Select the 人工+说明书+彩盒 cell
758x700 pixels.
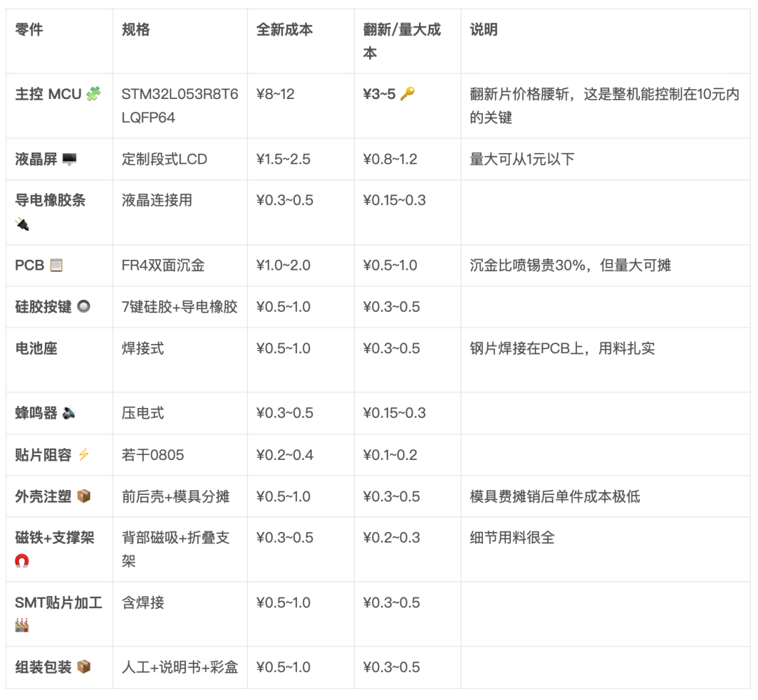[180, 667]
